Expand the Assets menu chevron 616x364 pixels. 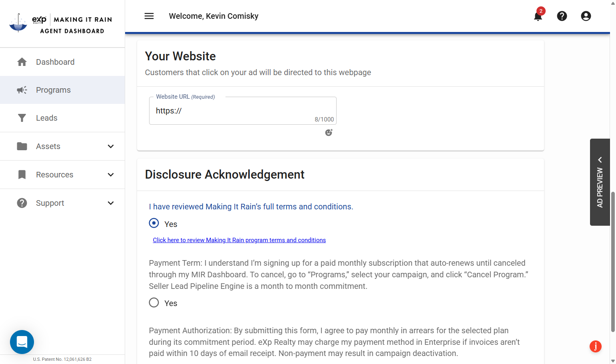[111, 146]
